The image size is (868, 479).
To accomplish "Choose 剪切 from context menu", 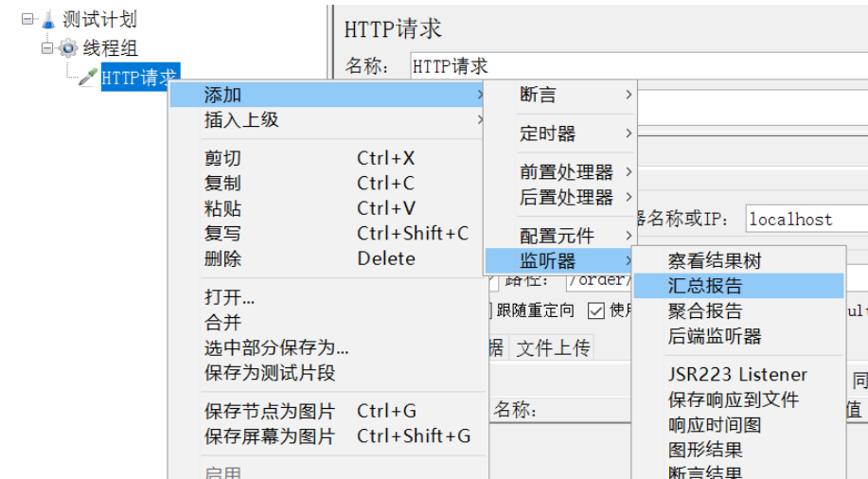I will [x=328, y=158].
